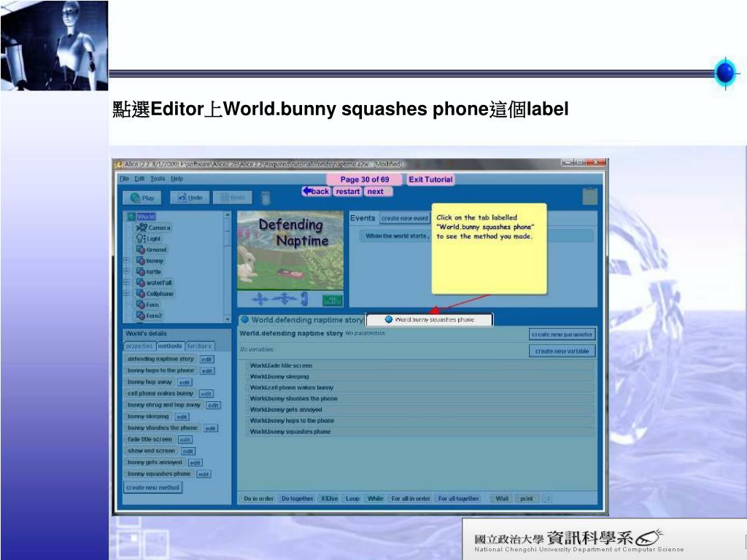Click create new event
Image resolution: width=747 pixels, height=560 pixels.
pyautogui.click(x=404, y=219)
